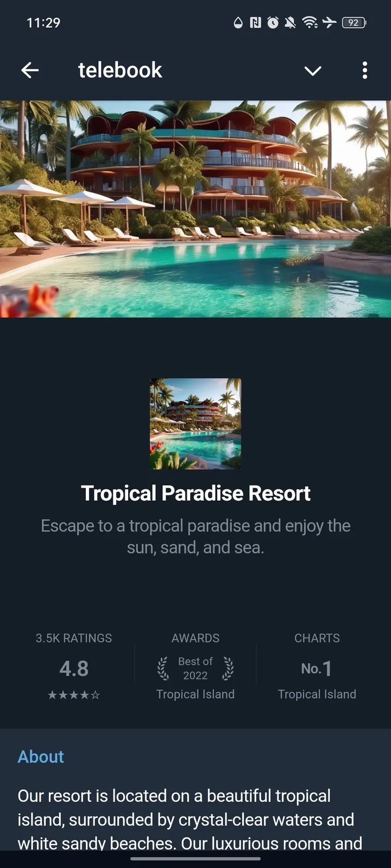Expand the chevron dropdown next to telebook

coord(313,71)
